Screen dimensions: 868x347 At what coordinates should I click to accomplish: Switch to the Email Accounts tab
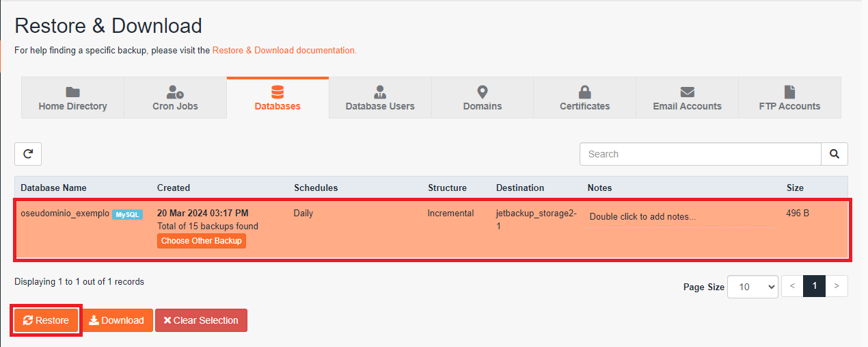[x=687, y=98]
